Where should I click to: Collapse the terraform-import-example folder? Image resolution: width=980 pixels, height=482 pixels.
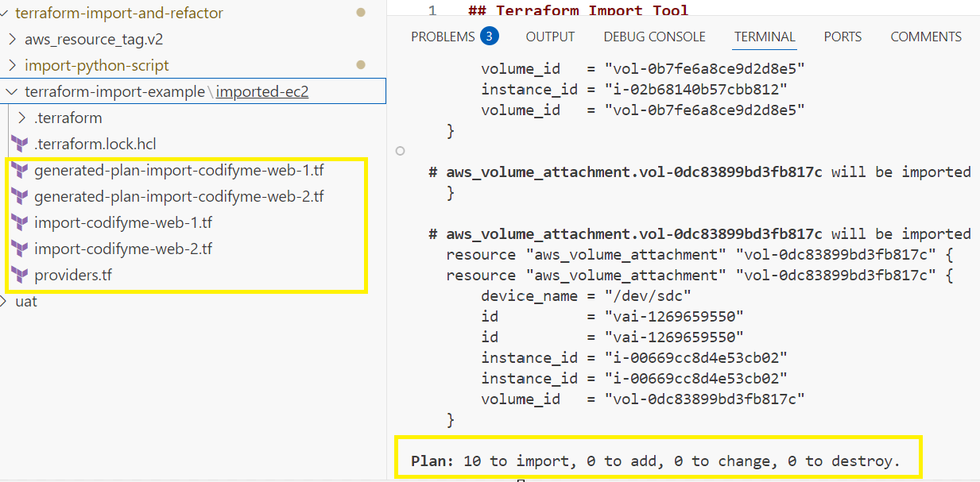click(x=12, y=91)
